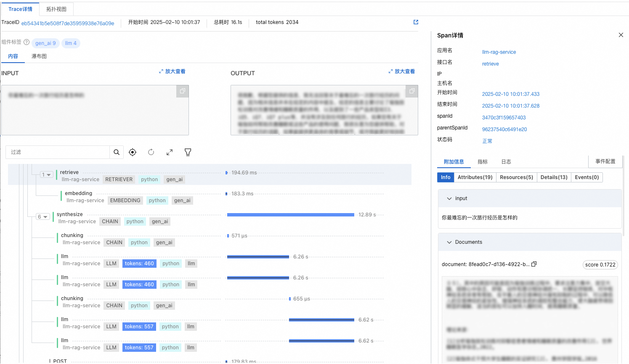Image resolution: width=629 pixels, height=364 pixels.
Task: Select the retrieve span row
Action: [210, 174]
